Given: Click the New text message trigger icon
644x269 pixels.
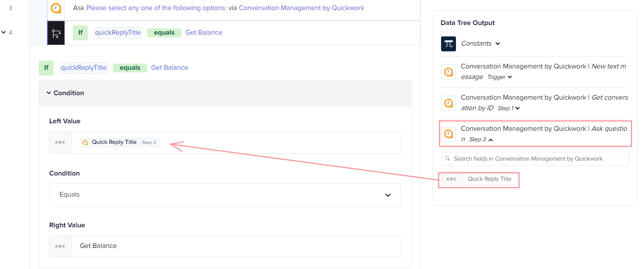Looking at the screenshot, I should tap(449, 72).
